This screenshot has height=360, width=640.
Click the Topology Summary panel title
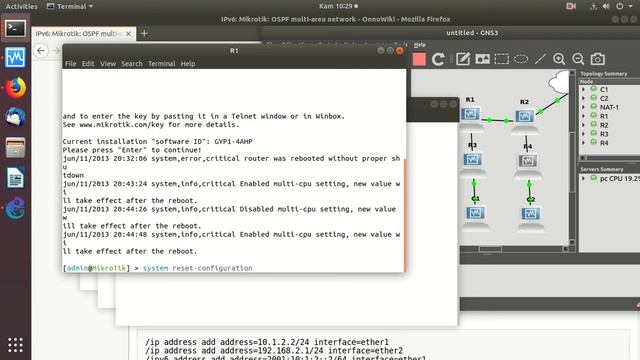(x=604, y=74)
